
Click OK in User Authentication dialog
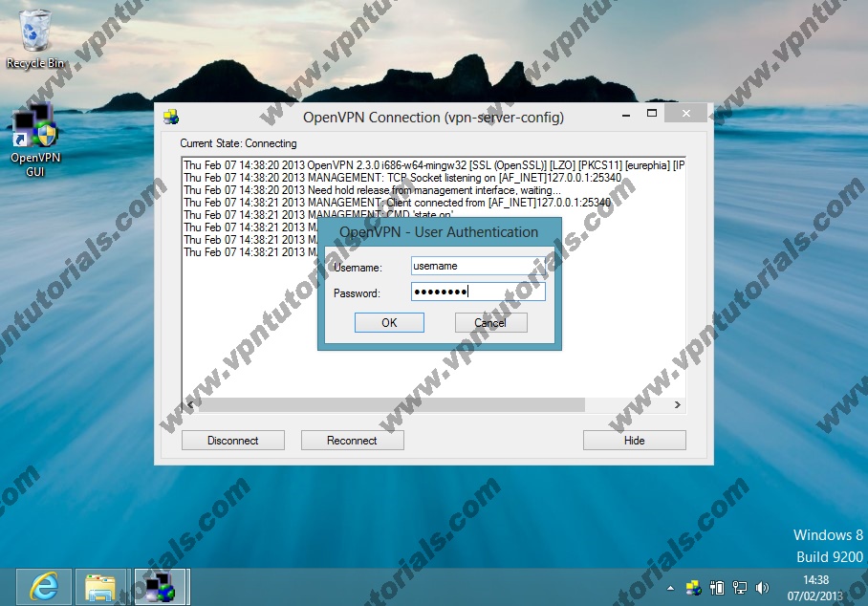(x=389, y=323)
